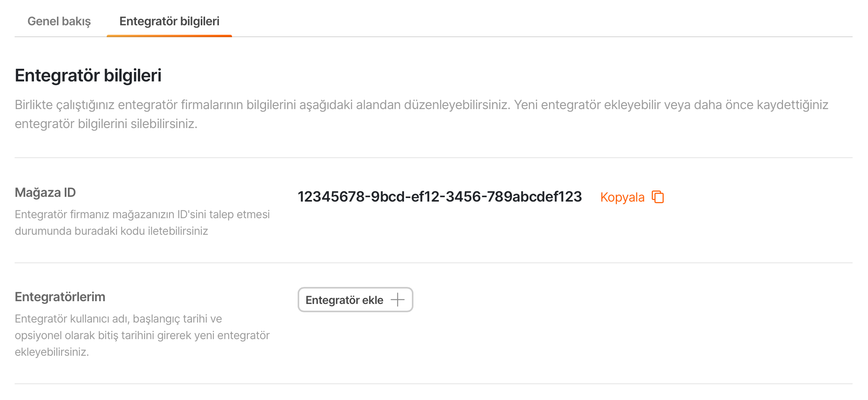Click the Entegratör bilgileri page heading
This screenshot has height=400, width=868.
88,75
